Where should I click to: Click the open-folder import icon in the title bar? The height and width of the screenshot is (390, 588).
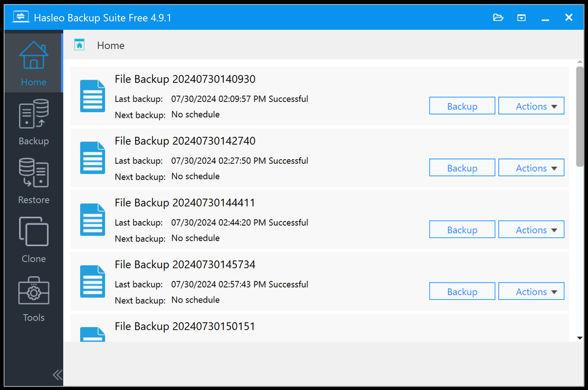click(498, 18)
